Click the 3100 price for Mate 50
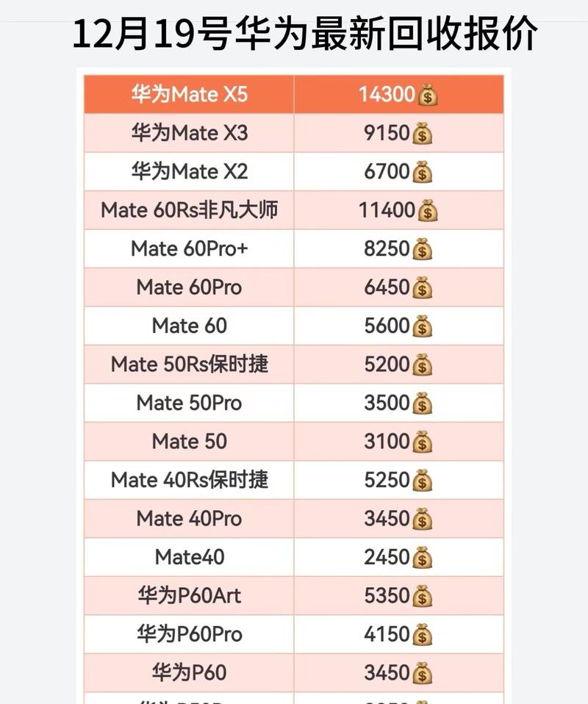 (387, 442)
